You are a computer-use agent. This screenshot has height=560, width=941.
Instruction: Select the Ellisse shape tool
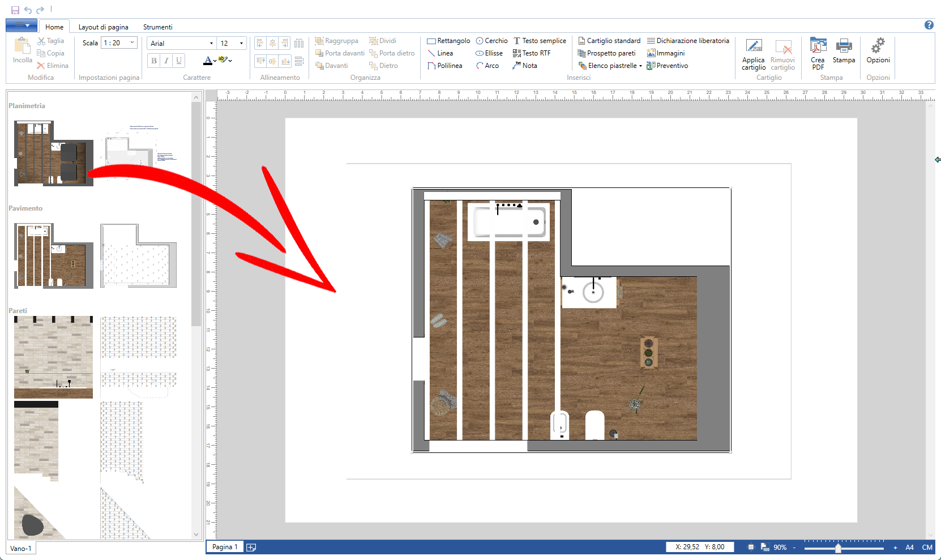(489, 53)
